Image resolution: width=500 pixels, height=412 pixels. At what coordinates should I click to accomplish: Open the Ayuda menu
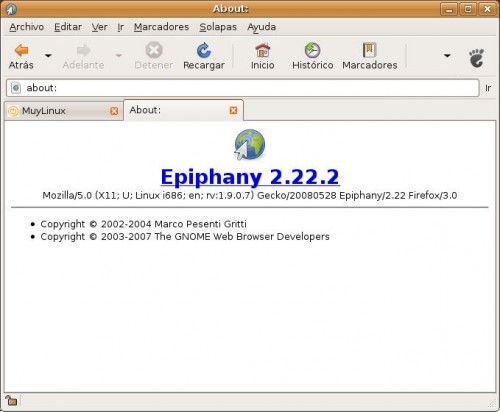[x=262, y=27]
